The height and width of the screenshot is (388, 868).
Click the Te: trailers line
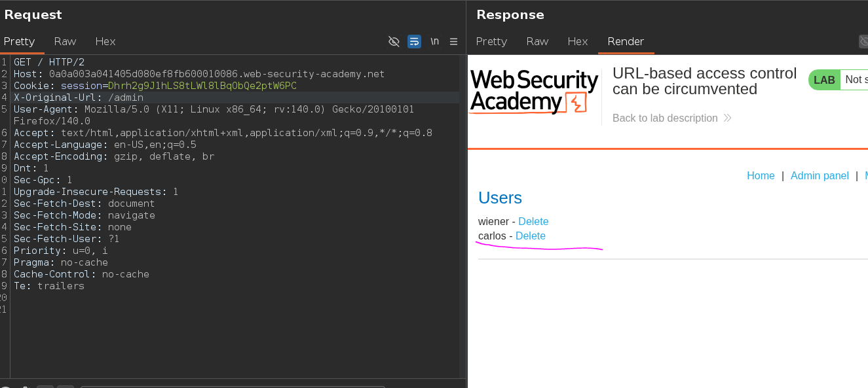(49, 286)
